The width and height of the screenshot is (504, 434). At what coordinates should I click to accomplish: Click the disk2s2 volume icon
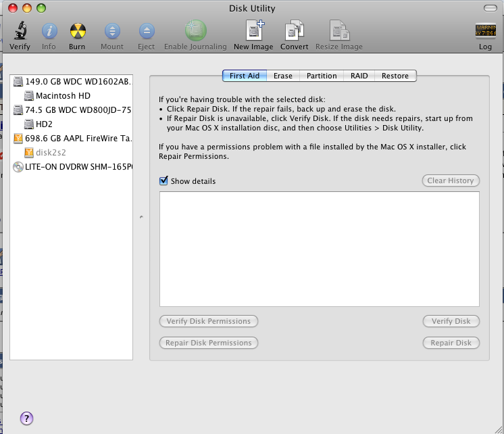tap(29, 153)
